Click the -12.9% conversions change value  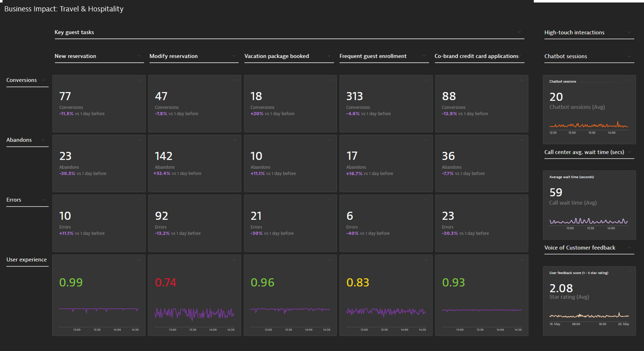(449, 114)
